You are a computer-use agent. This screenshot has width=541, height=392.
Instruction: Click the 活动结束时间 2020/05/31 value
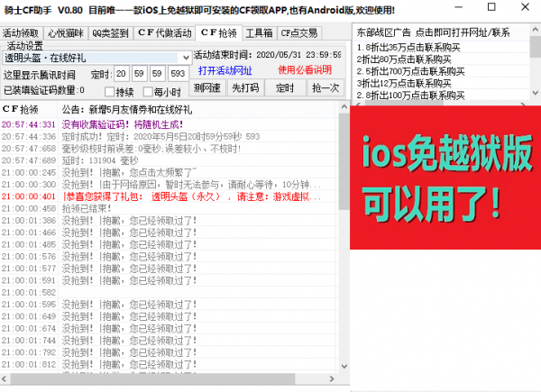click(298, 55)
